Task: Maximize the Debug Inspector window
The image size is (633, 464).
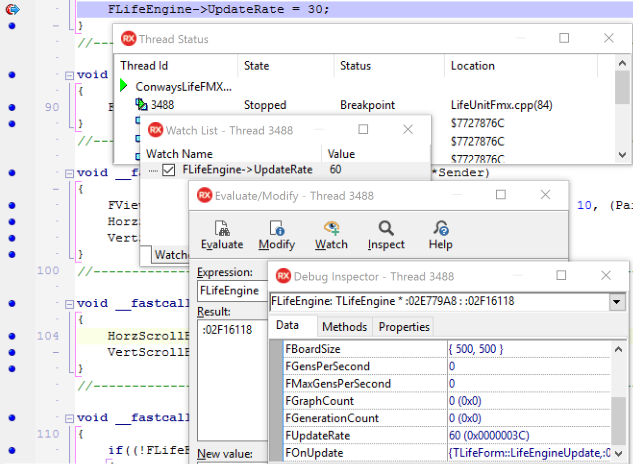Action: tap(561, 275)
